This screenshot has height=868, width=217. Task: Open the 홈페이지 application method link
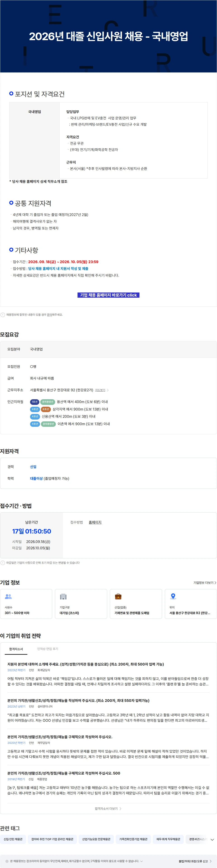point(95,522)
